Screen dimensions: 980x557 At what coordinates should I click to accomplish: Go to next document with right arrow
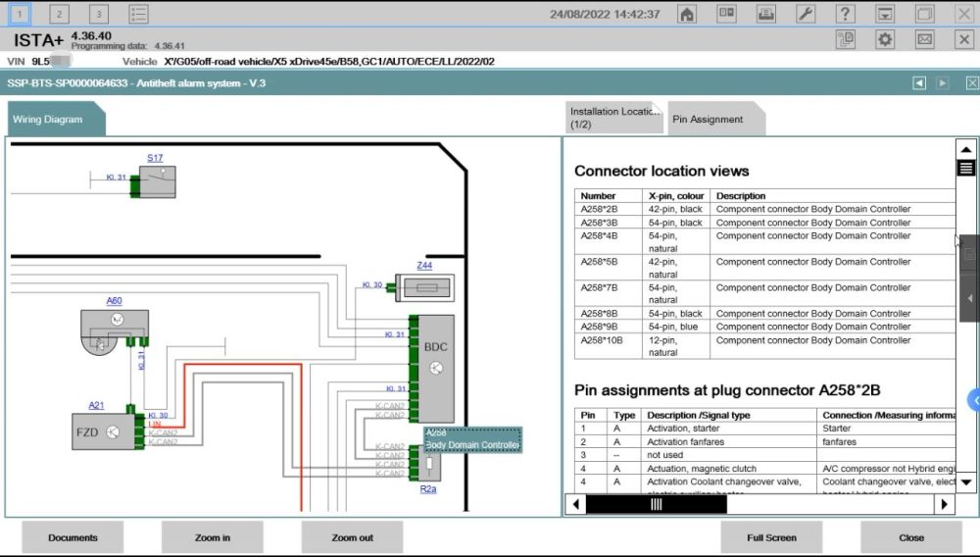(x=942, y=83)
